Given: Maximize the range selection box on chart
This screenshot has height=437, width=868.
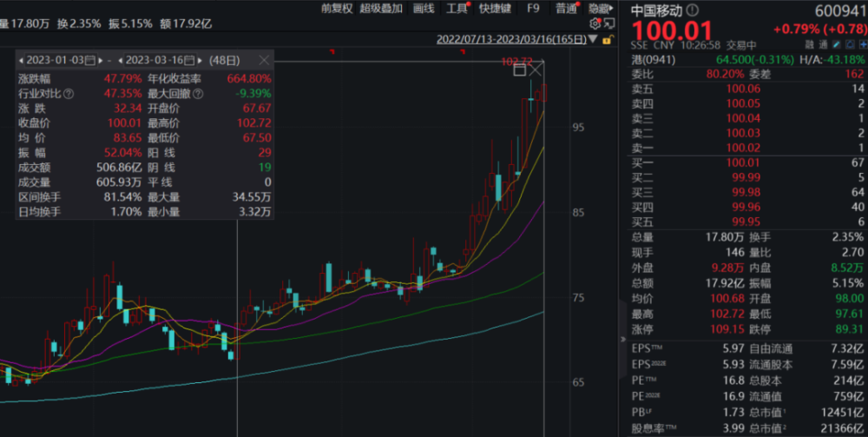Looking at the screenshot, I should click(519, 70).
